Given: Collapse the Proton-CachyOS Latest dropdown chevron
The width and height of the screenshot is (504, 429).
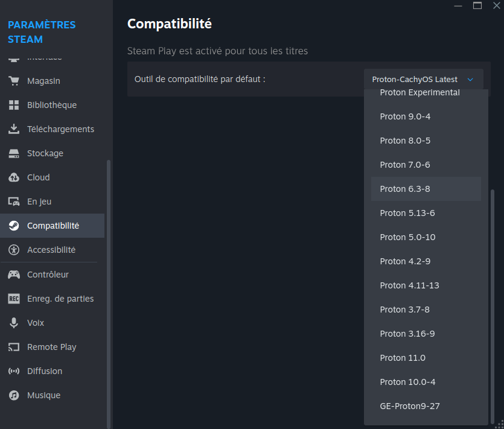Looking at the screenshot, I should click(x=470, y=80).
